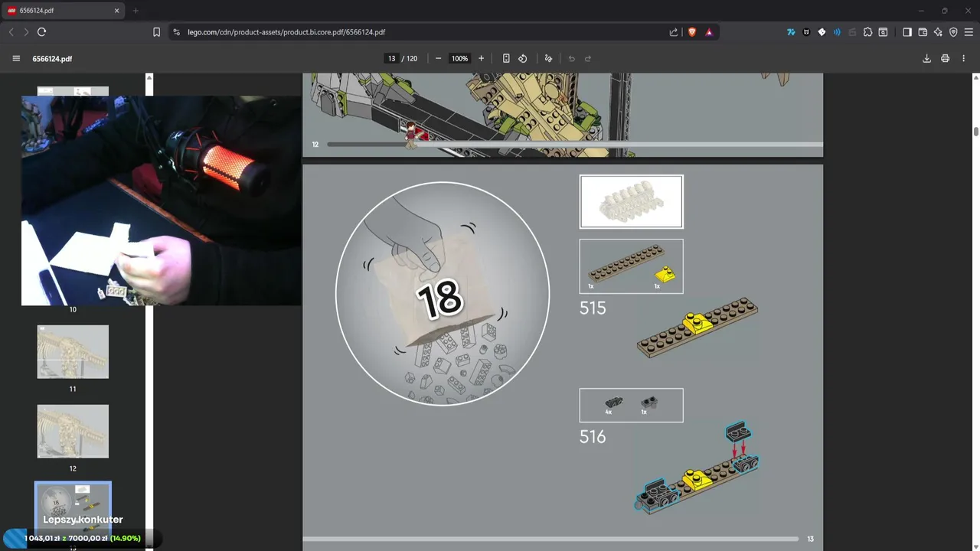Viewport: 980px width, 551px height.
Task: Select page 11 thumbnail in sidebar
Action: tap(73, 352)
